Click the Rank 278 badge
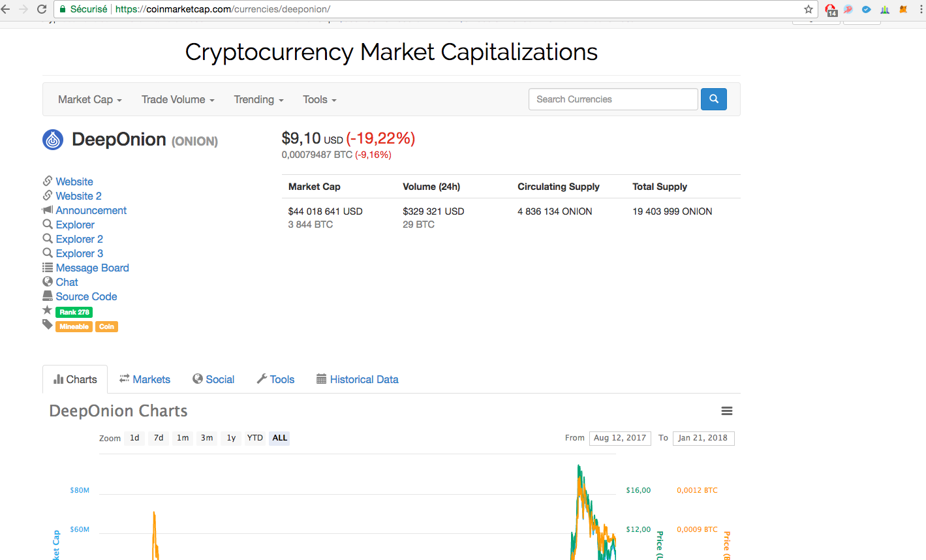Screen dimensions: 926x560 (74, 312)
